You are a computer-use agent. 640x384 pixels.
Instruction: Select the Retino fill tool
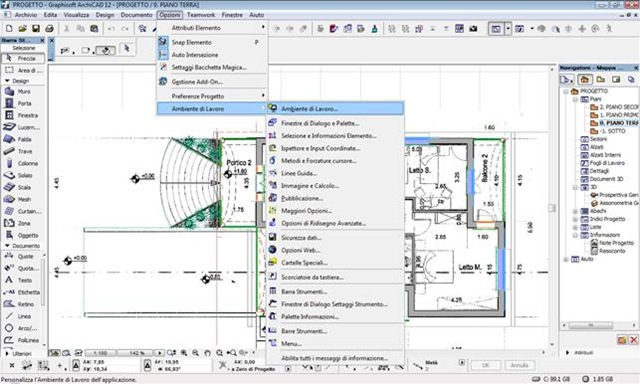click(x=23, y=304)
